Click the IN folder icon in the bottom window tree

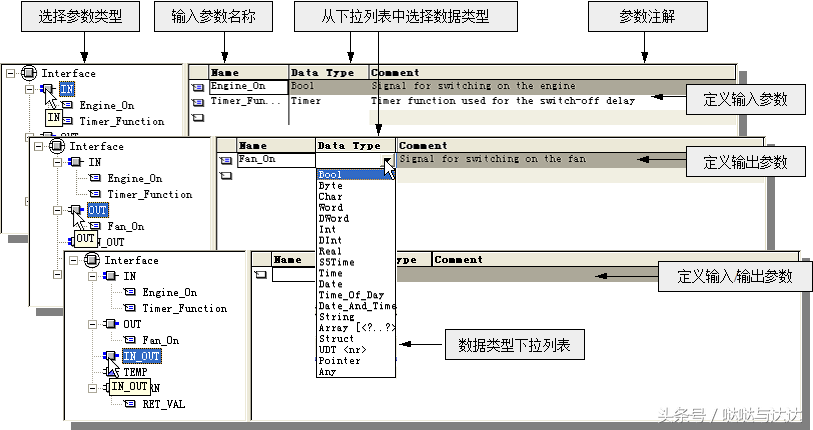coord(111,276)
